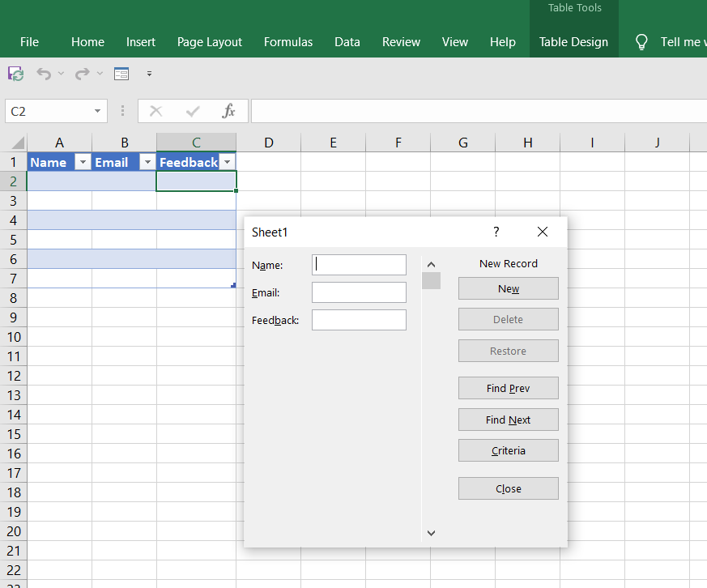The width and height of the screenshot is (707, 588).
Task: Click the Tell me lightbulb icon
Action: click(x=641, y=42)
